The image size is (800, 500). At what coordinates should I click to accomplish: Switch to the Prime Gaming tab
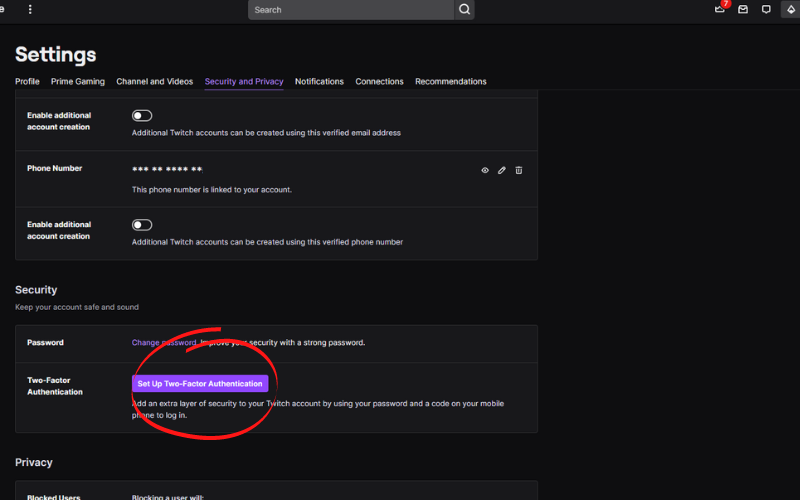pyautogui.click(x=78, y=82)
